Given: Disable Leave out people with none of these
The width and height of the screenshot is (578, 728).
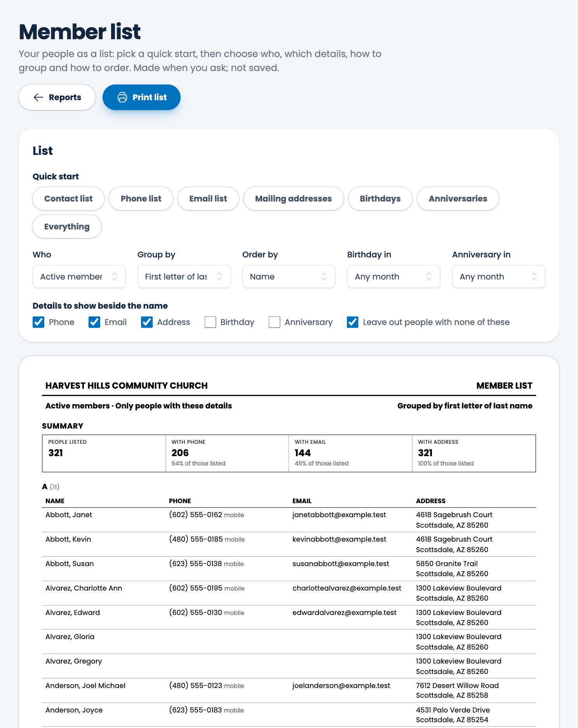Looking at the screenshot, I should [x=353, y=322].
